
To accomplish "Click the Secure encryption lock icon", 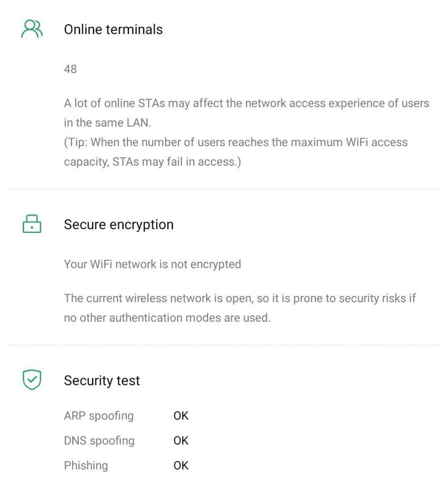I will click(32, 224).
